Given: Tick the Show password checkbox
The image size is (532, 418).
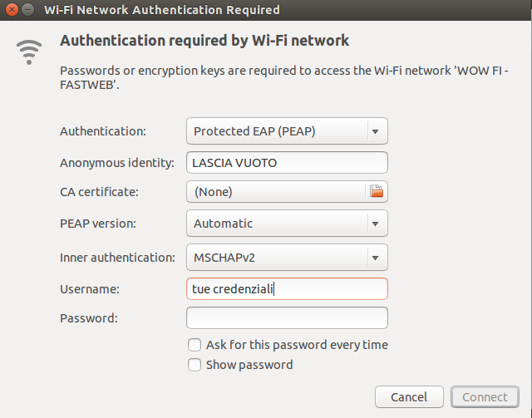Looking at the screenshot, I should (195, 365).
